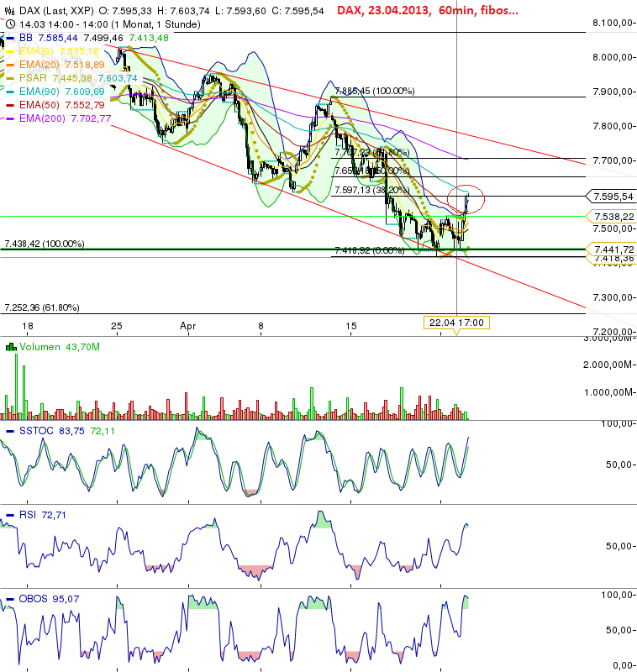The width and height of the screenshot is (637, 672).
Task: Click the 7.441,72 price tag on axis
Action: [613, 249]
